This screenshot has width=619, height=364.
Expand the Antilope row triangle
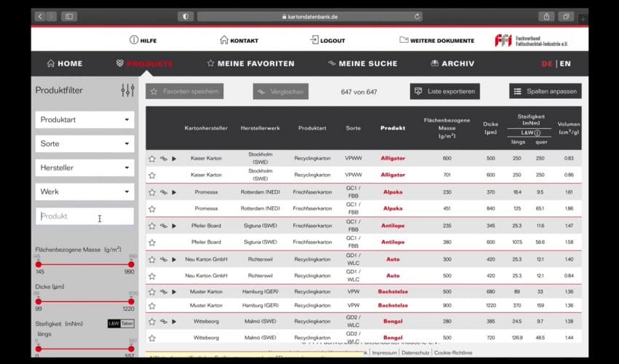click(x=174, y=226)
